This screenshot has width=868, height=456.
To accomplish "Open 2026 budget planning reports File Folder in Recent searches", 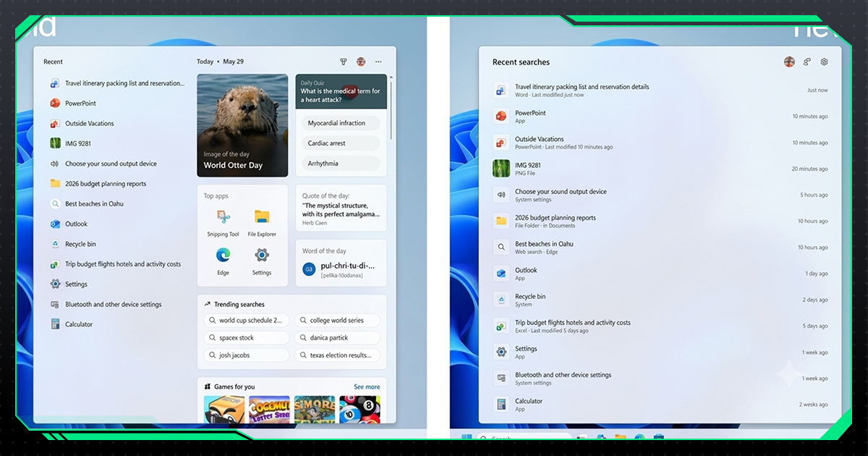I will pyautogui.click(x=660, y=221).
